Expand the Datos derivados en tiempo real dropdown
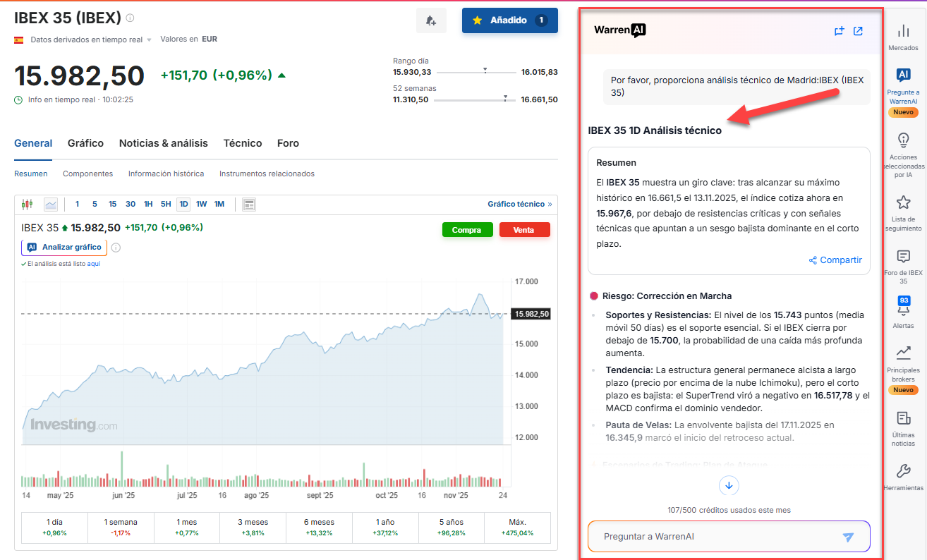927x560 pixels. click(149, 40)
